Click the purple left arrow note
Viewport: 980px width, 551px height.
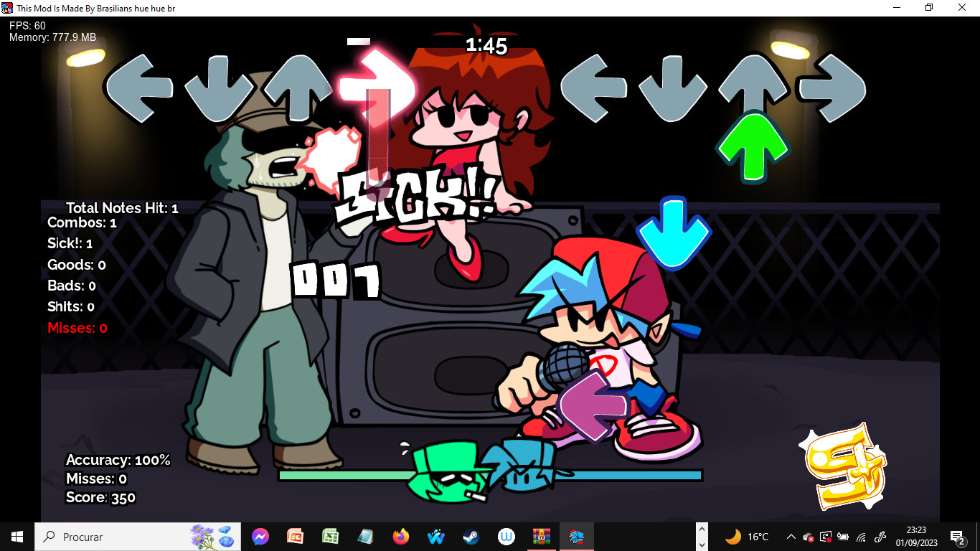click(x=593, y=405)
